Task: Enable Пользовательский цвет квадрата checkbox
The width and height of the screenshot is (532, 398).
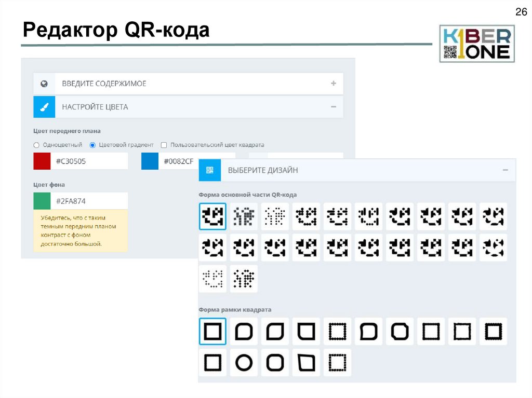Action: point(164,145)
